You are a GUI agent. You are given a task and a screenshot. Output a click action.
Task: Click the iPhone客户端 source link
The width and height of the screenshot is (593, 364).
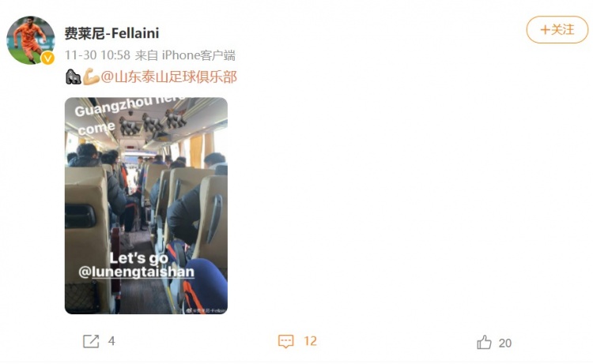click(x=198, y=55)
